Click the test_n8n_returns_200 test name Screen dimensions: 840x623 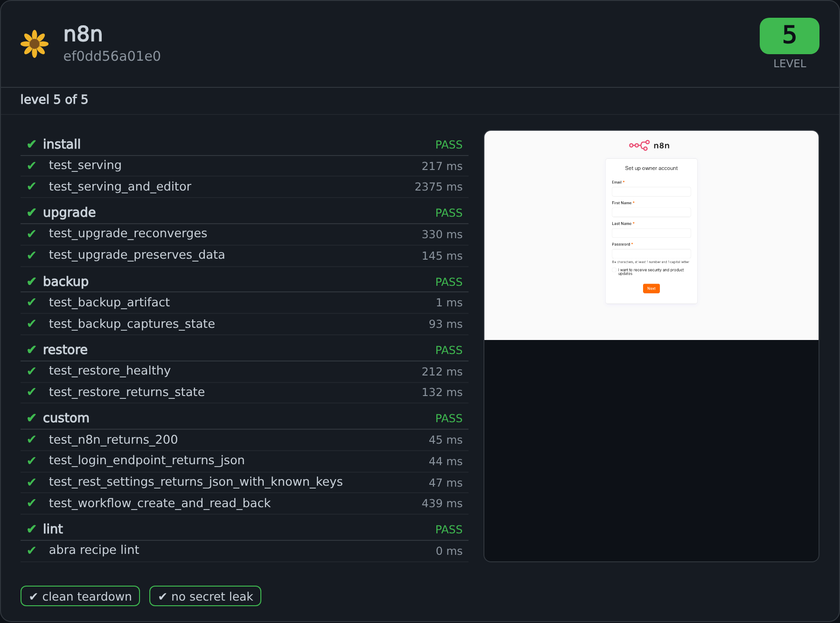point(113,440)
